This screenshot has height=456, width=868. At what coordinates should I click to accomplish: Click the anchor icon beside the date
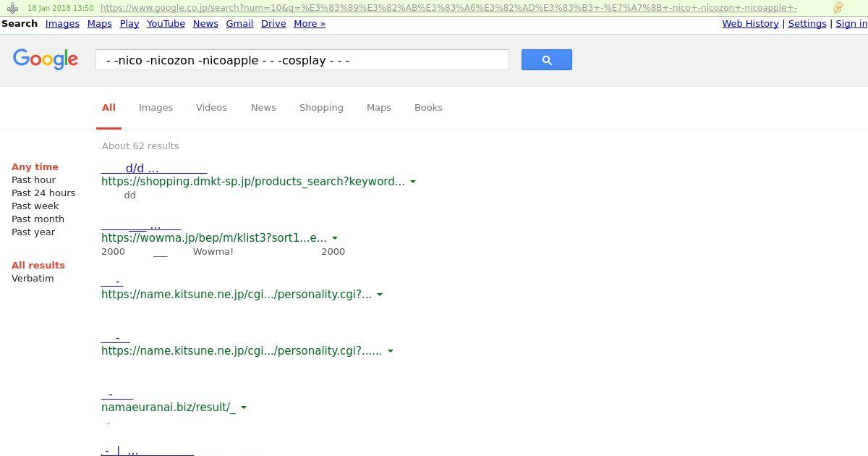coord(12,8)
